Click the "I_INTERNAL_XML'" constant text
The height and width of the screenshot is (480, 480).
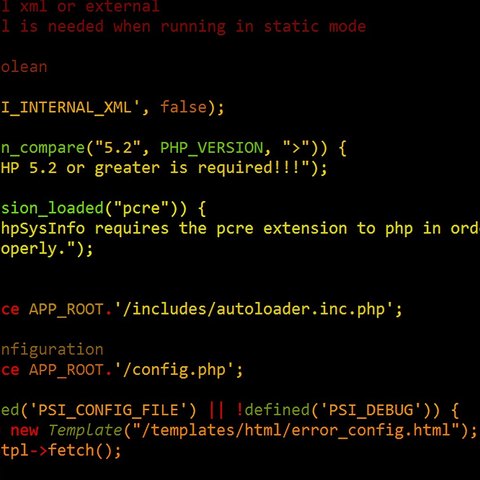click(70, 108)
